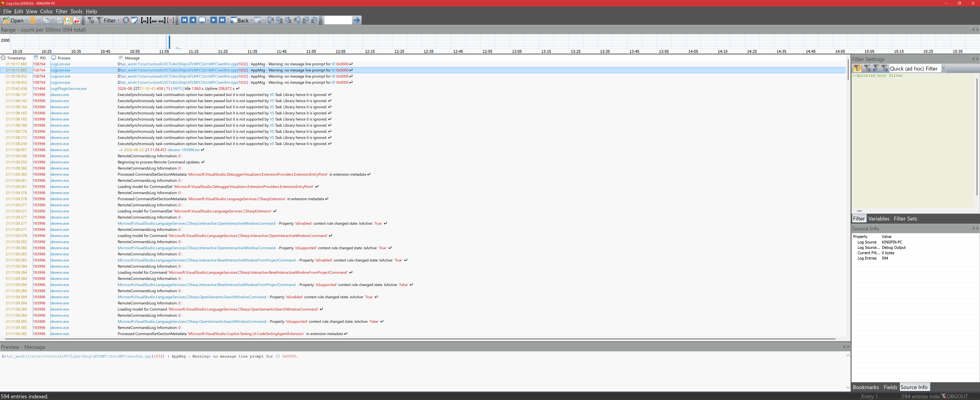Screen dimensions: 980x400
Task: Click the funnel with right arrow icon
Action: (x=884, y=68)
